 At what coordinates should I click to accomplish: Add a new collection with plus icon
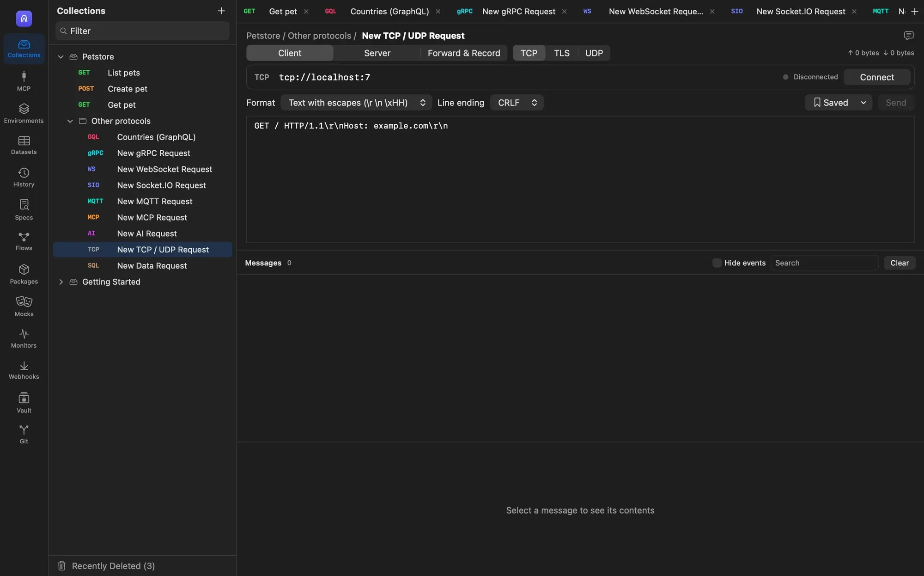click(221, 11)
